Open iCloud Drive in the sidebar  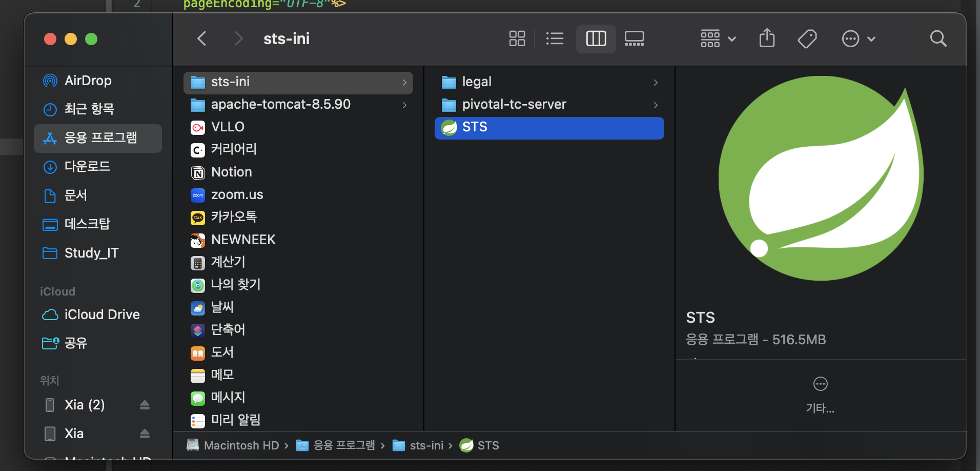[x=98, y=315]
